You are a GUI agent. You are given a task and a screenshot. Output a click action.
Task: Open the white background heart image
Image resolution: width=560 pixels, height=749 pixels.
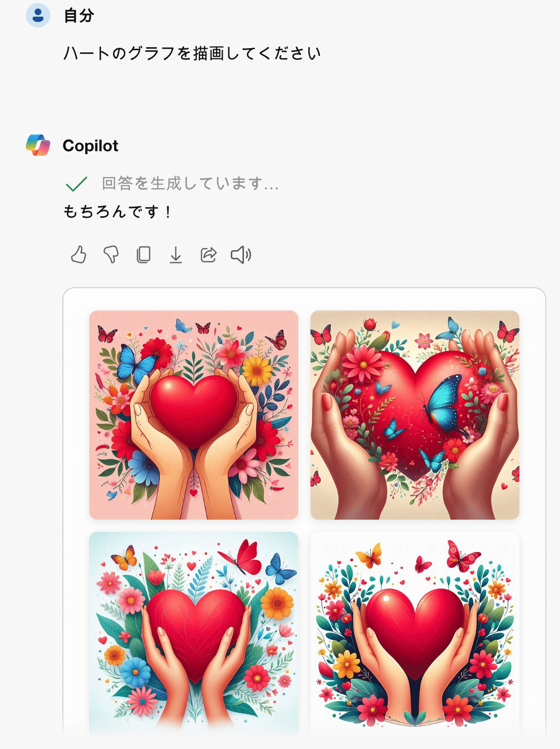[x=415, y=632]
